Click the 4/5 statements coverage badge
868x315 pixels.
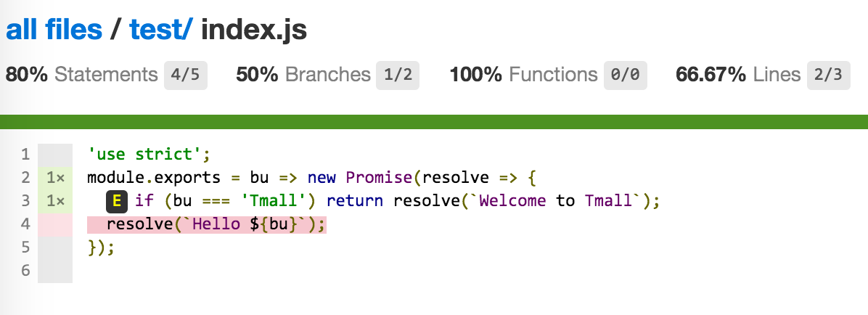click(186, 75)
